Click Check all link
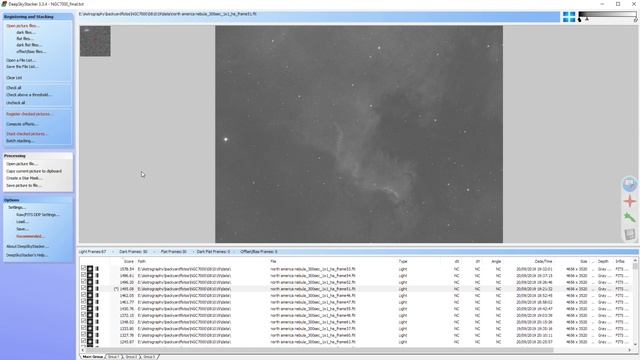640x360 pixels. 14,88
